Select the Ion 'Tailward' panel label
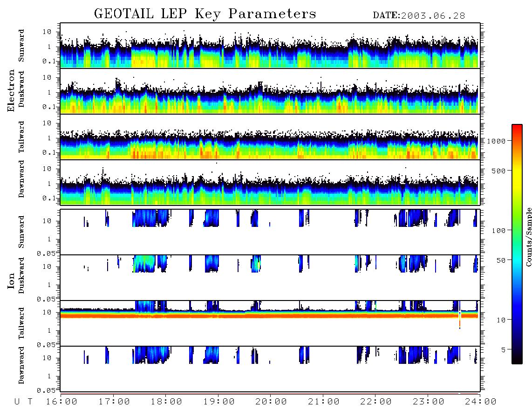This screenshot has height=410, width=532. pos(21,323)
